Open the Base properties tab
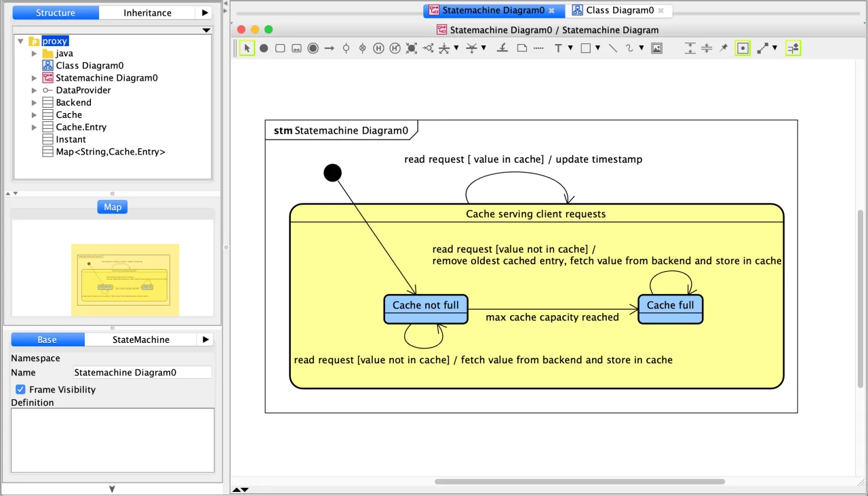 pyautogui.click(x=47, y=339)
